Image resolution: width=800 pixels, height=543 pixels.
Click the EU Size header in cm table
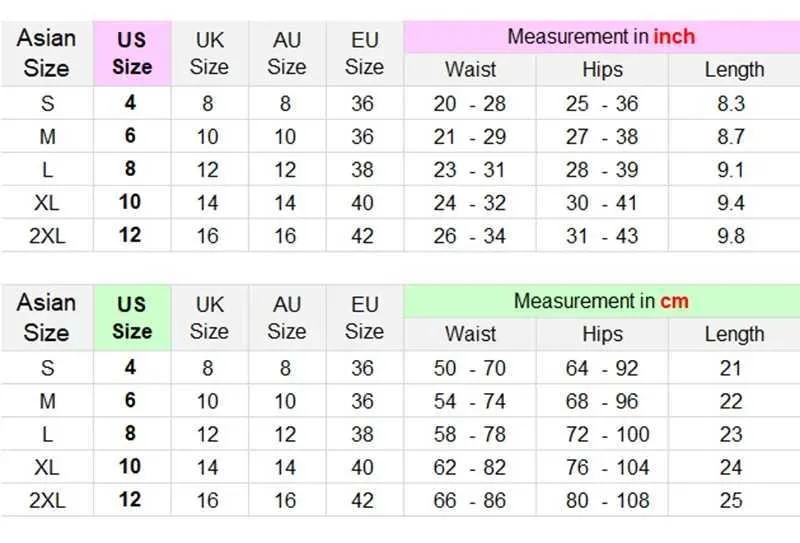point(364,318)
